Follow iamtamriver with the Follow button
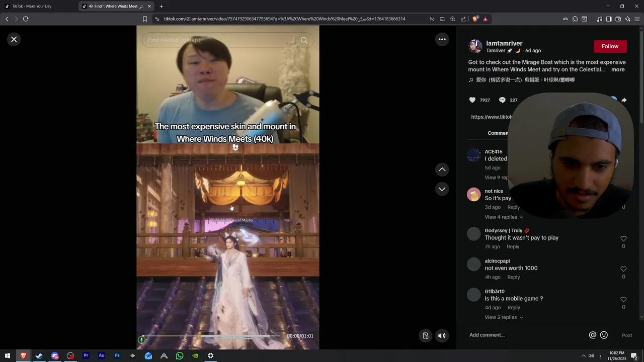Viewport: 644px width, 362px height. pos(610,46)
